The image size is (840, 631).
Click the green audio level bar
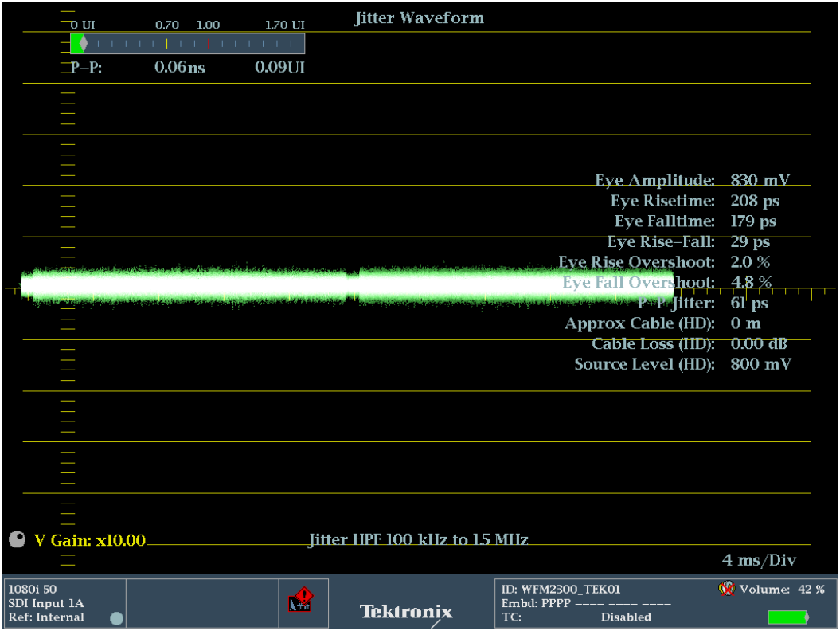[787, 617]
